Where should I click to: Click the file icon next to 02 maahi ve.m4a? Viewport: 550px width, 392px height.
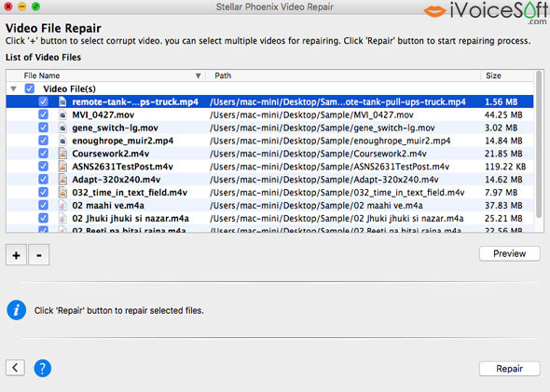point(62,206)
